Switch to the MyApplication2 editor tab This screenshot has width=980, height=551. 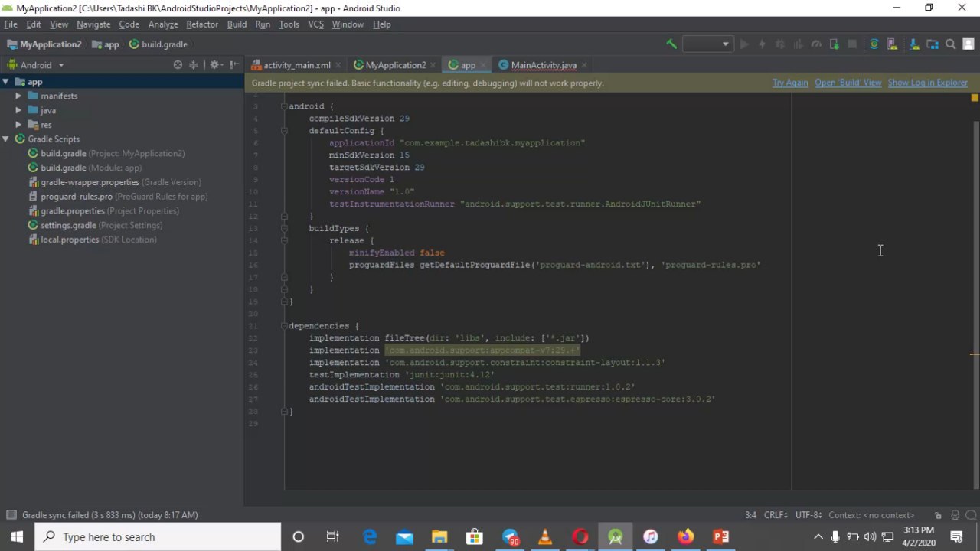[x=396, y=65]
